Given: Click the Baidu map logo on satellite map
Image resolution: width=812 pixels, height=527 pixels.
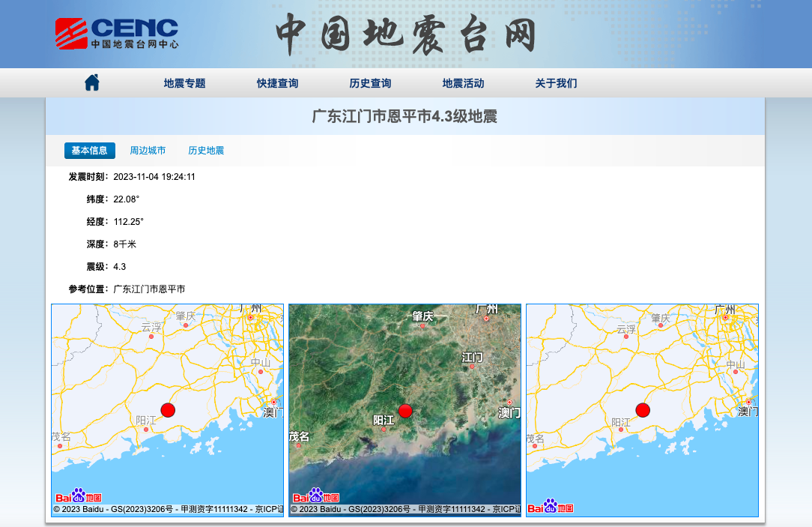Looking at the screenshot, I should (x=316, y=496).
